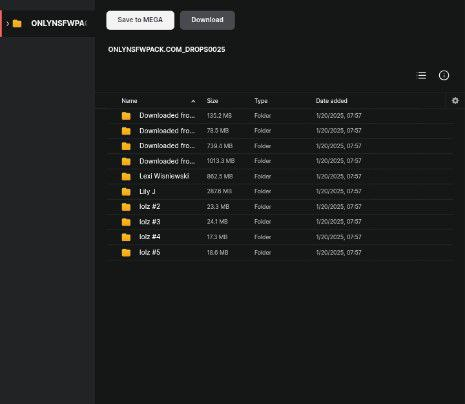Image resolution: width=465 pixels, height=404 pixels.
Task: Select the ONLYNSFWPA folder name in sidebar
Action: click(59, 23)
